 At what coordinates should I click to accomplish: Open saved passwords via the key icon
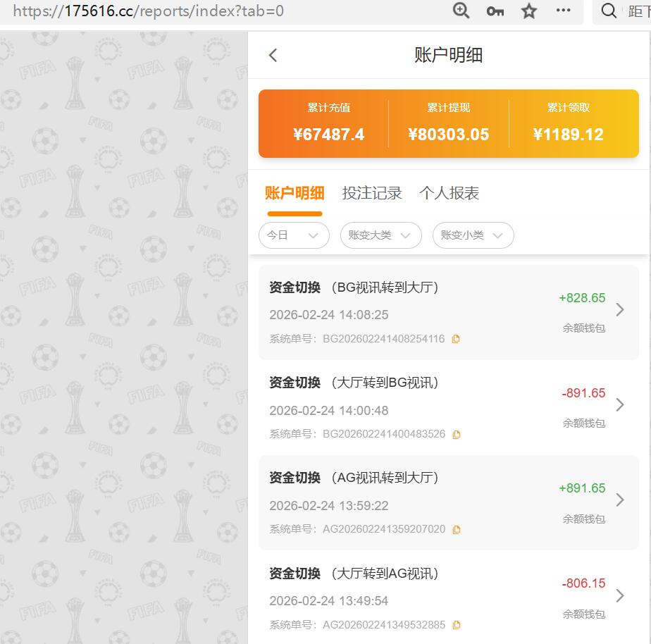tap(495, 11)
